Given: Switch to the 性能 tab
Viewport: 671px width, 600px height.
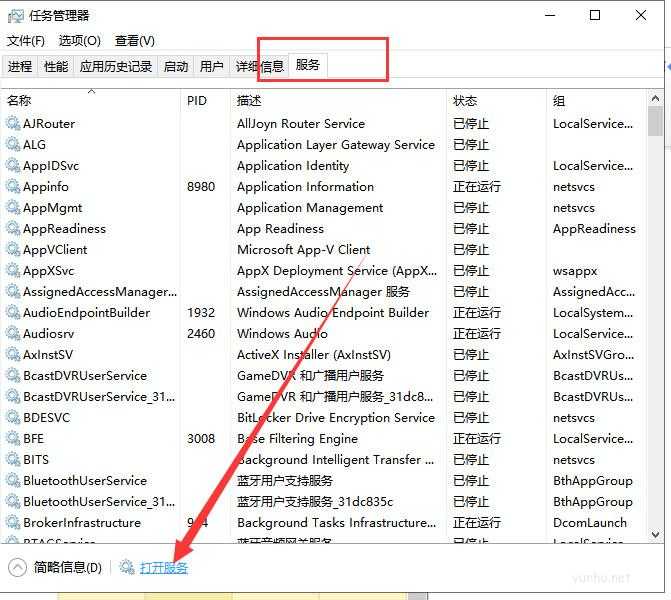Looking at the screenshot, I should [56, 66].
